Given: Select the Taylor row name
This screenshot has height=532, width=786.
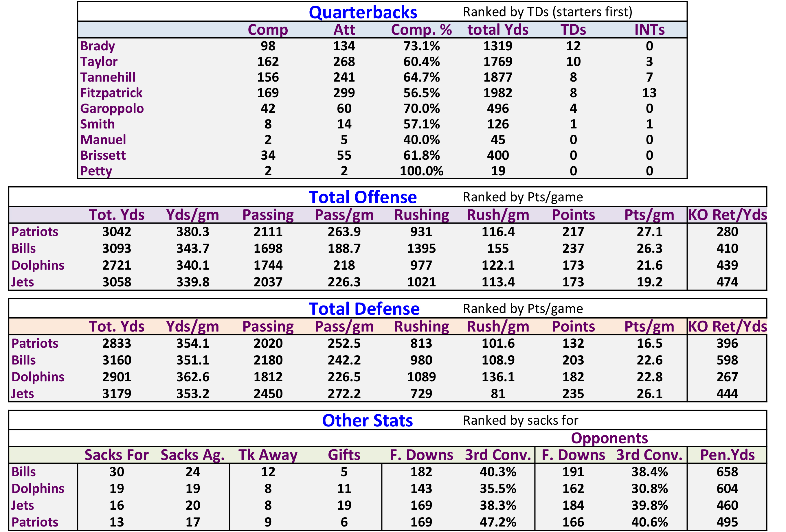Looking at the screenshot, I should click(99, 62).
